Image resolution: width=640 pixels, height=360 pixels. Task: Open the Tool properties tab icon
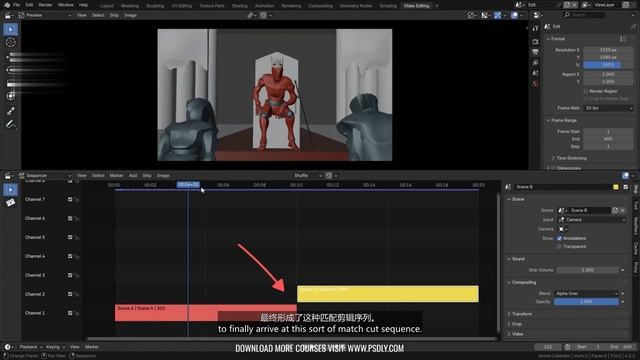(536, 28)
